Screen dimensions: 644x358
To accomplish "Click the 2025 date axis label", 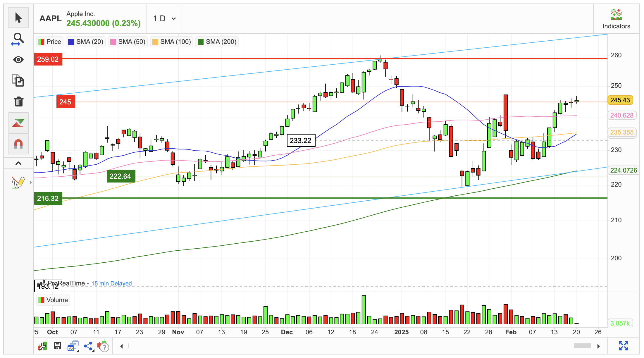I will coord(401,332).
